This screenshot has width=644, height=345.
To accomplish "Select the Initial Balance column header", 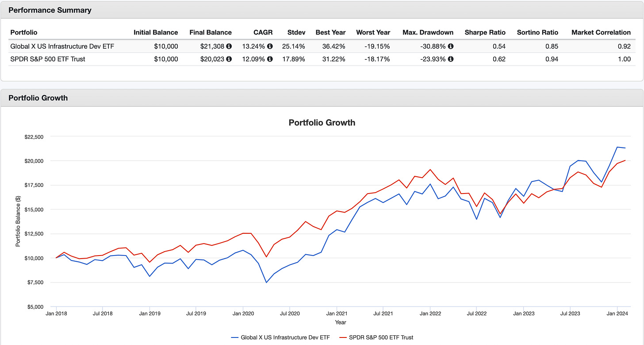I will tap(156, 32).
